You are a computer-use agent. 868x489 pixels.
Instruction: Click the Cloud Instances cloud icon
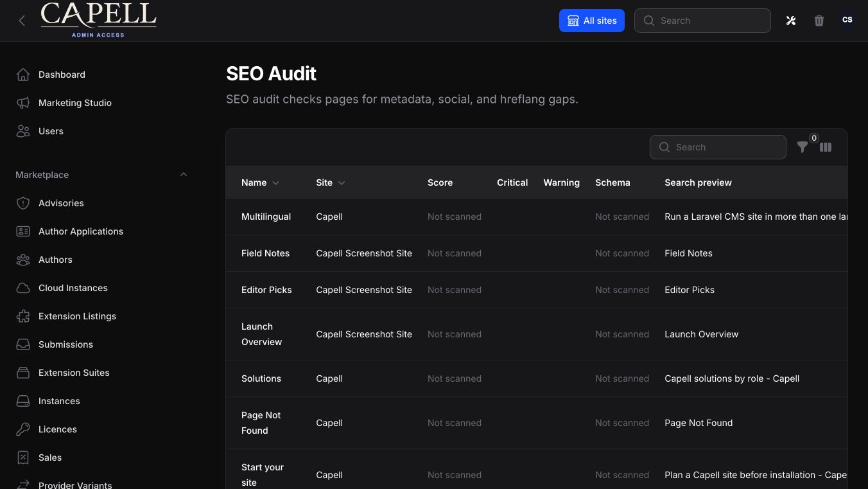click(23, 288)
